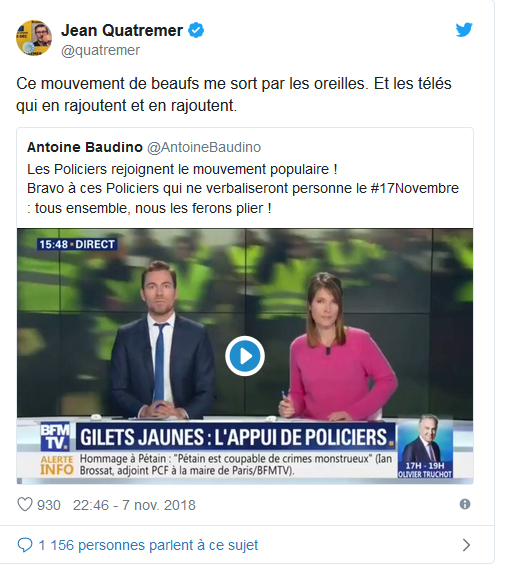This screenshot has height=565, width=506.
Task: Click the main tweet text about beaufs
Action: coord(234,94)
